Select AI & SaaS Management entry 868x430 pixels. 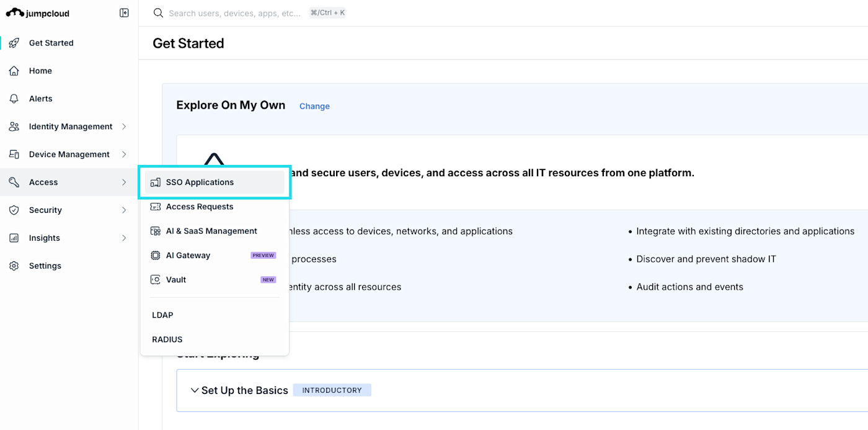(215, 231)
